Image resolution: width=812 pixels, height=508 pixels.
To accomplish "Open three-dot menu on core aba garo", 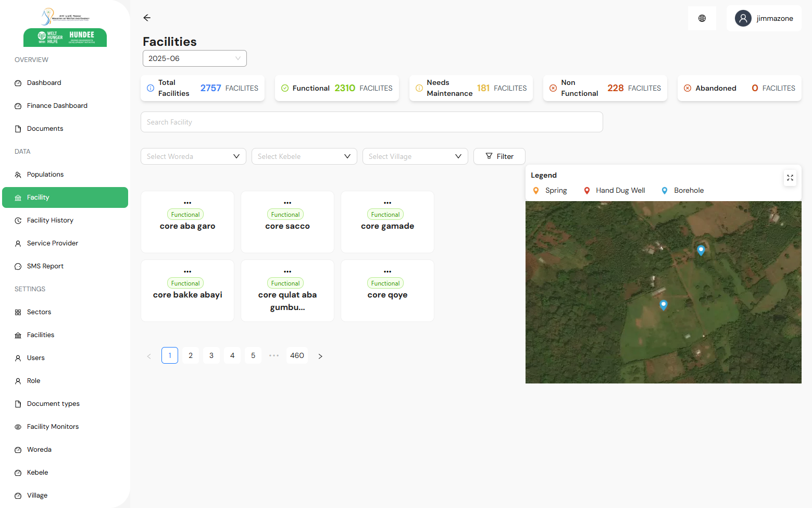I will click(188, 203).
